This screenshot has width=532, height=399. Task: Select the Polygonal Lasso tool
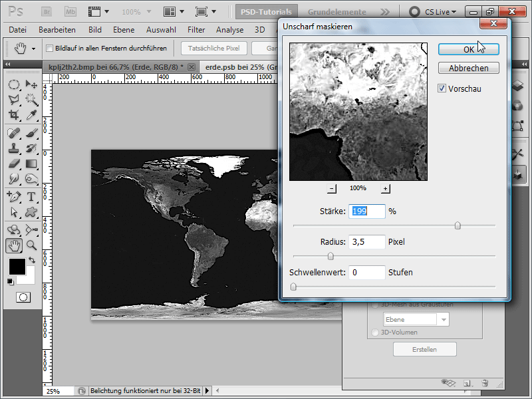pos(13,100)
